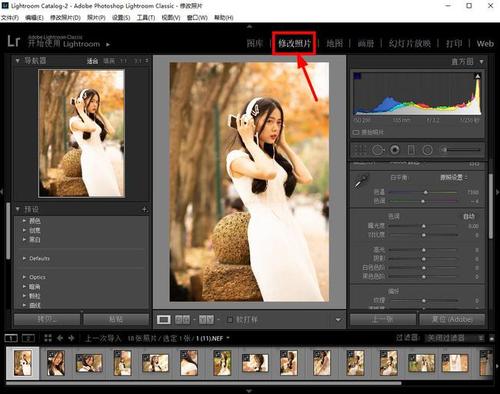Viewport: 500px width, 394px height.
Task: Enable the 软打样 soft proofing checkbox
Action: point(230,320)
